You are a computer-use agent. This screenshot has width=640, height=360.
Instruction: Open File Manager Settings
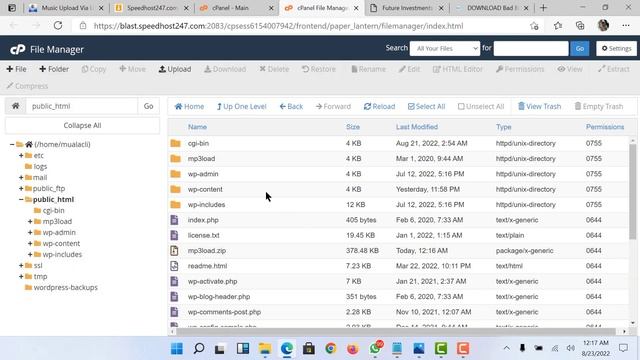click(616, 49)
